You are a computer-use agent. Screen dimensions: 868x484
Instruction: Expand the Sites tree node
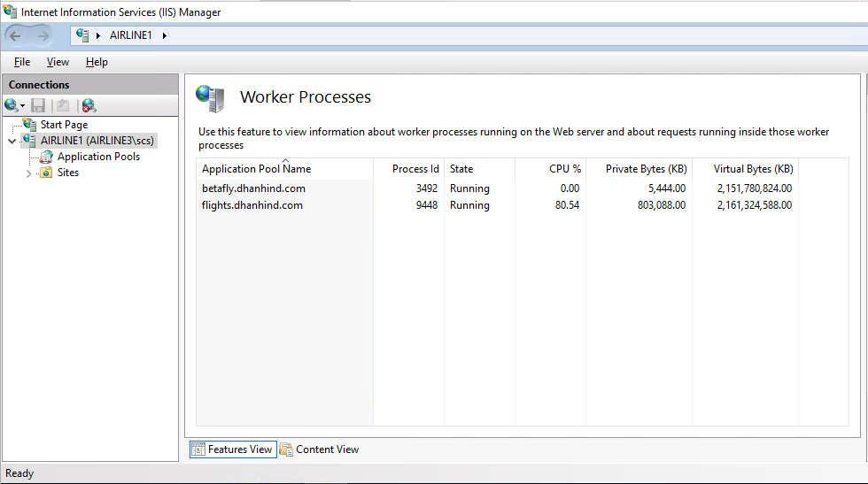(x=28, y=173)
